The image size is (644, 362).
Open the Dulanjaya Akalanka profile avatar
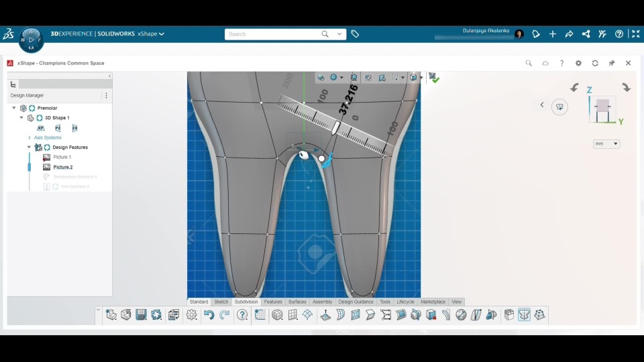pos(519,34)
